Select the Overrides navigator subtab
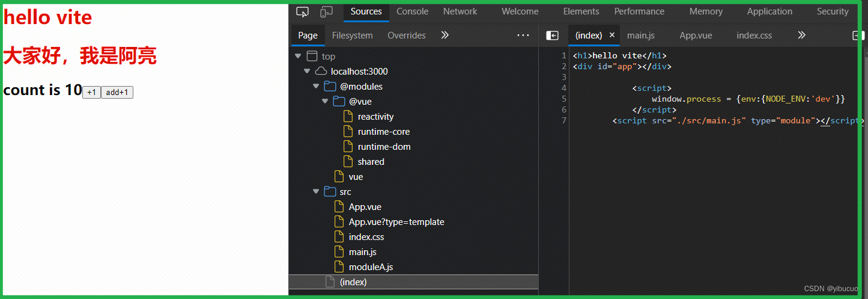Image resolution: width=868 pixels, height=299 pixels. pyautogui.click(x=407, y=35)
